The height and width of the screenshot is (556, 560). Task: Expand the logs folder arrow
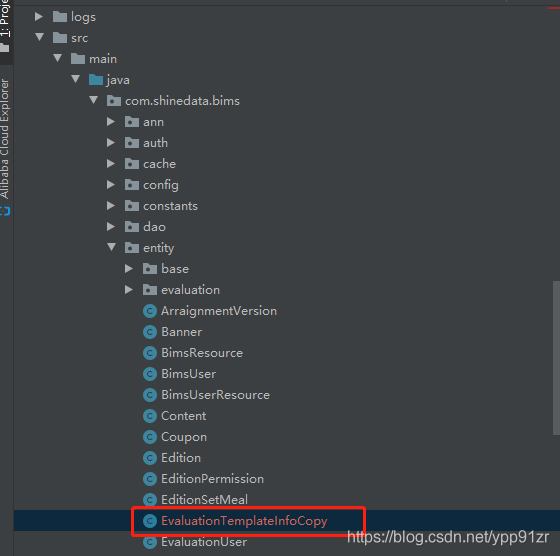click(39, 16)
